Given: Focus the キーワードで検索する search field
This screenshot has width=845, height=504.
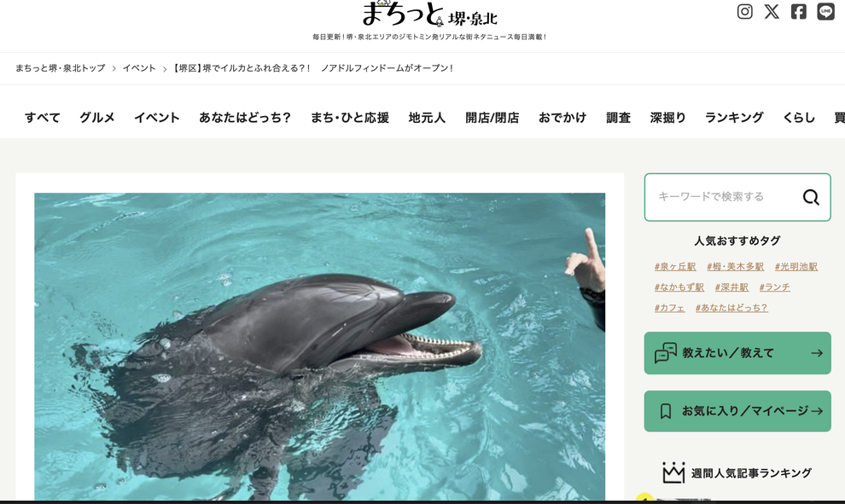Looking at the screenshot, I should (722, 197).
